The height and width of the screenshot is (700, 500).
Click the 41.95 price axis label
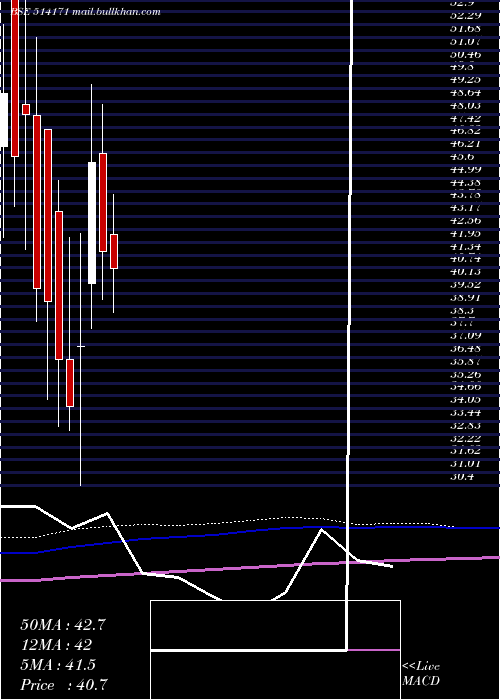pos(465,233)
